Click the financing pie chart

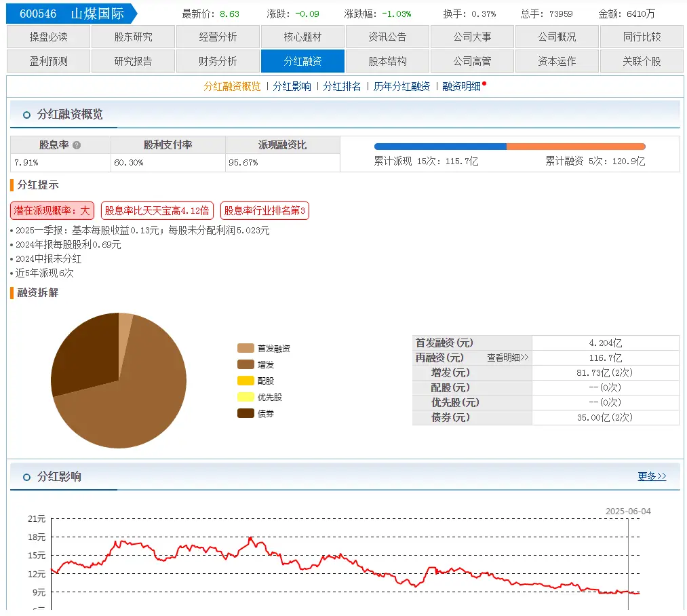[119, 381]
